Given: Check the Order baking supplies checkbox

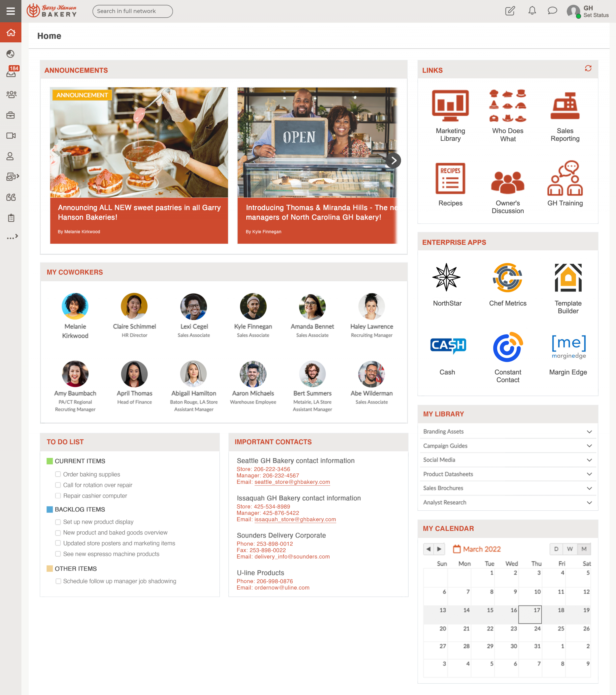Looking at the screenshot, I should pos(58,474).
